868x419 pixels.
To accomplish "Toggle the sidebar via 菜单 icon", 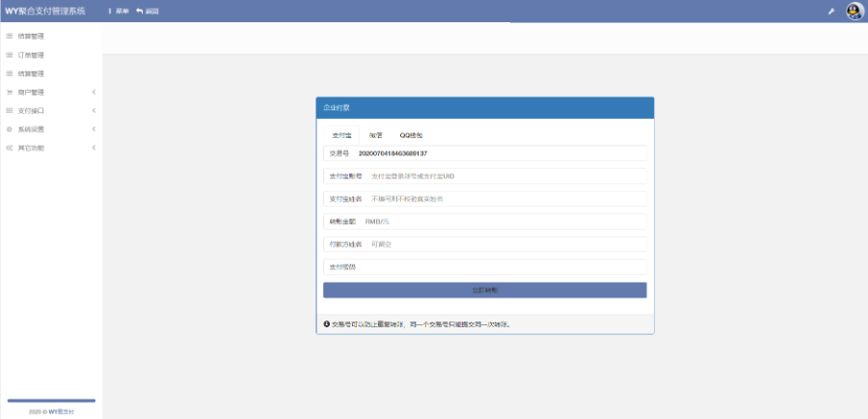I will [x=110, y=11].
